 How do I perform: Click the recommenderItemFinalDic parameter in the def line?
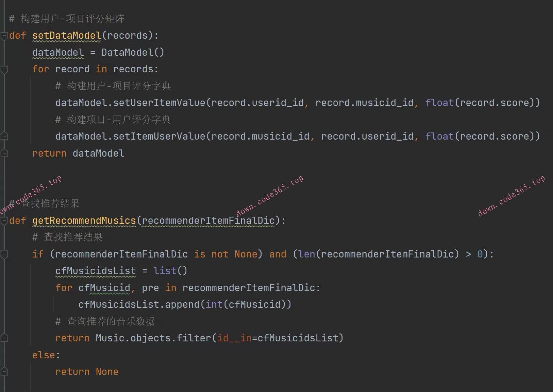click(208, 221)
